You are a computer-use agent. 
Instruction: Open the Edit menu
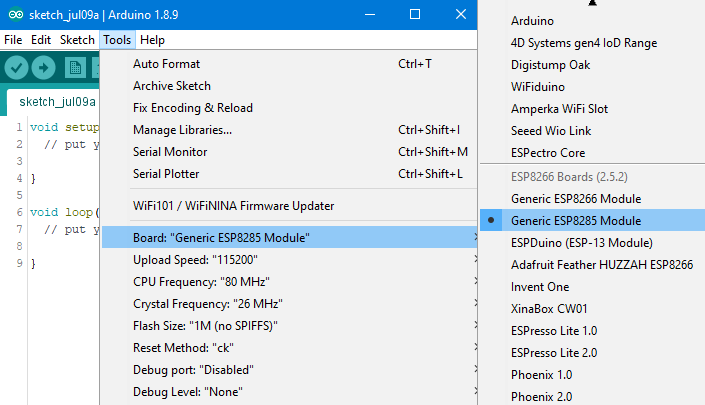(x=41, y=40)
